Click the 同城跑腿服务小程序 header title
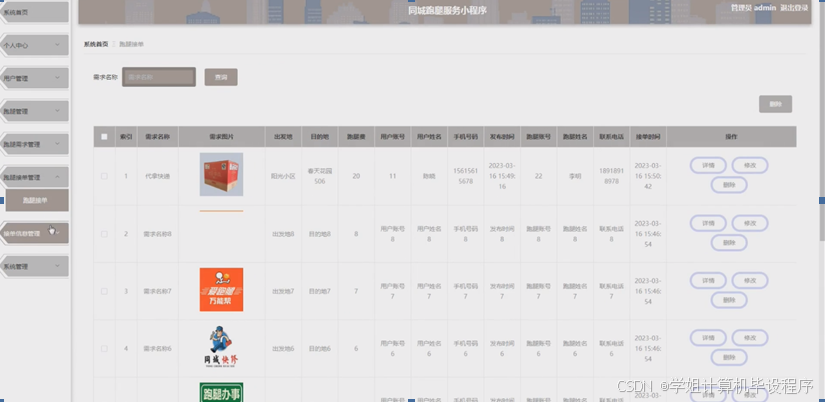The image size is (825, 402). 447,10
